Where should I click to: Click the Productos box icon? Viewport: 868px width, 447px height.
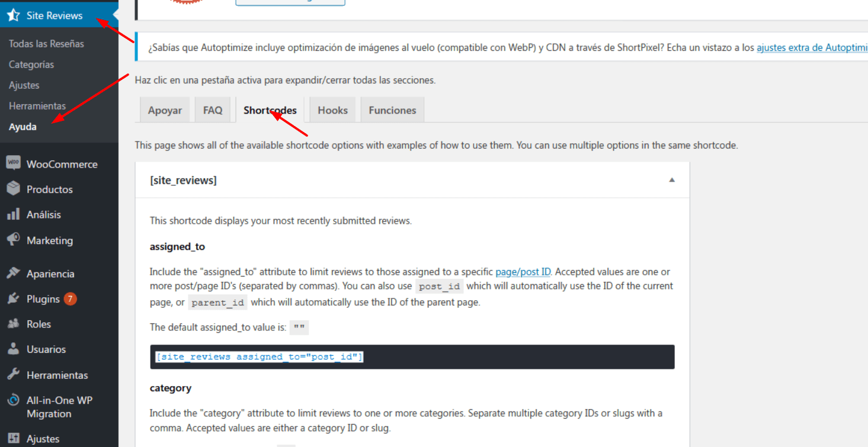point(13,189)
